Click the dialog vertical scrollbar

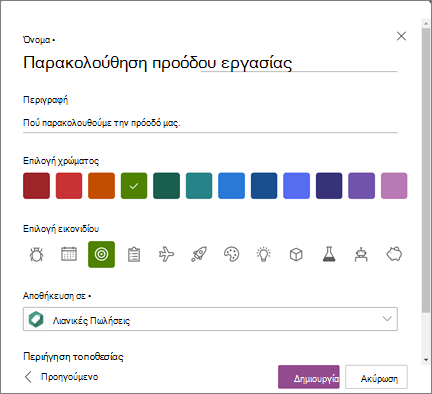tap(426, 170)
